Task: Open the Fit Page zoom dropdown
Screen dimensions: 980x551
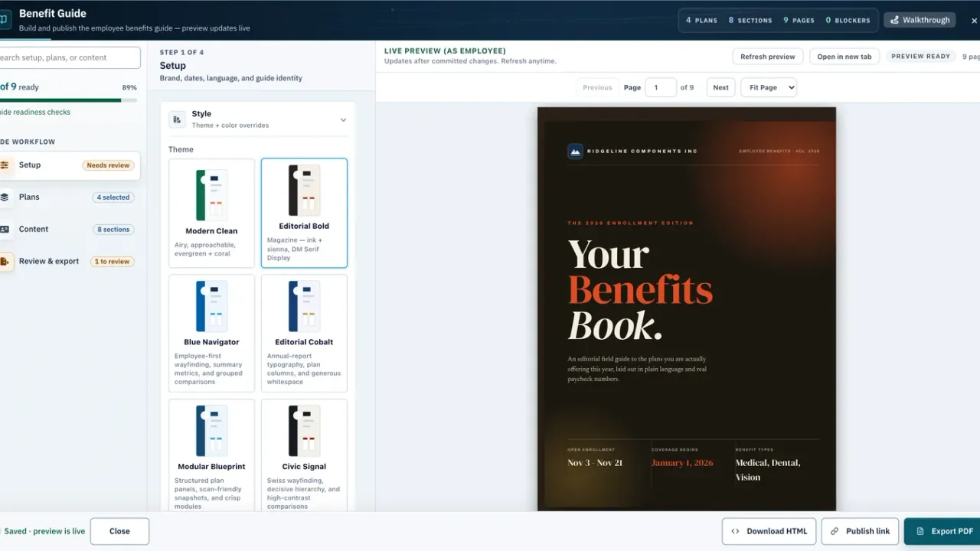Action: click(x=769, y=87)
